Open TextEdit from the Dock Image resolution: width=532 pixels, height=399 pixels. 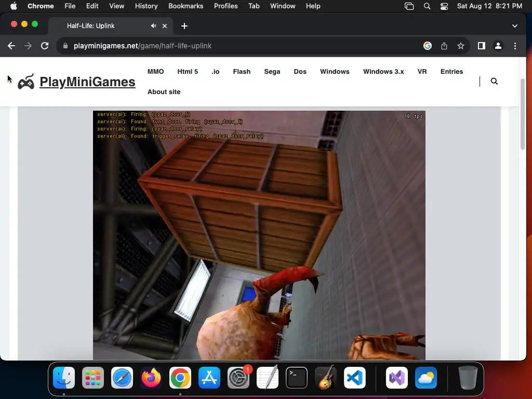(268, 378)
